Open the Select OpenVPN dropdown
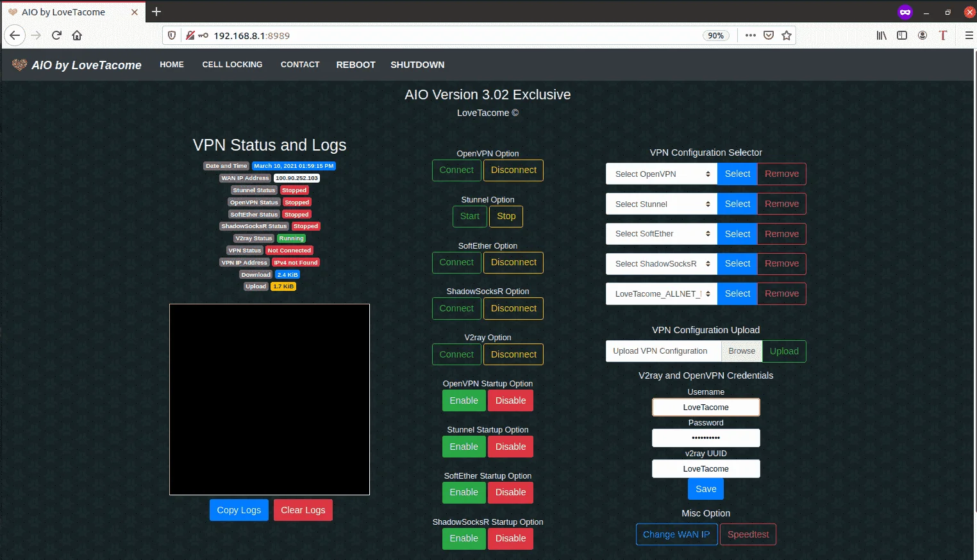Screen dimensions: 977x560 (661, 174)
